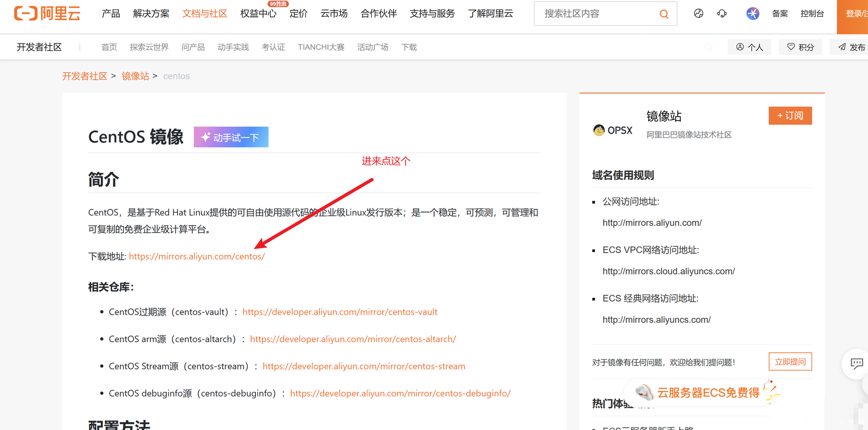Click the round gauge icon beside the search box
Screen dimensions: 868x430
pyautogui.click(x=698, y=14)
